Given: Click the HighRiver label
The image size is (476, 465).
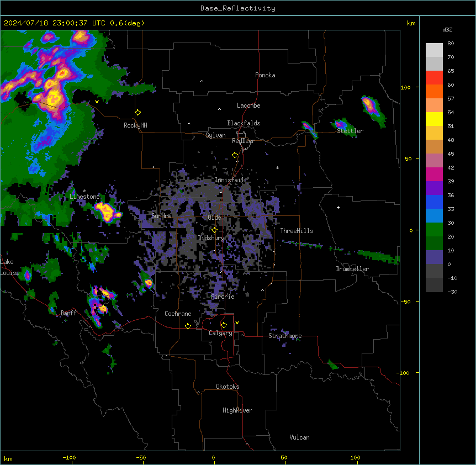Looking at the screenshot, I should pyautogui.click(x=237, y=410).
